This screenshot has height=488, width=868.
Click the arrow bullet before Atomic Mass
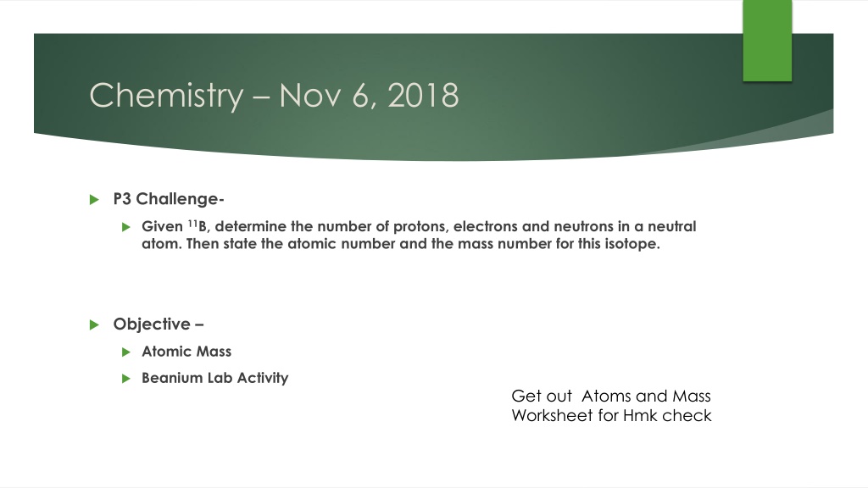click(x=126, y=352)
